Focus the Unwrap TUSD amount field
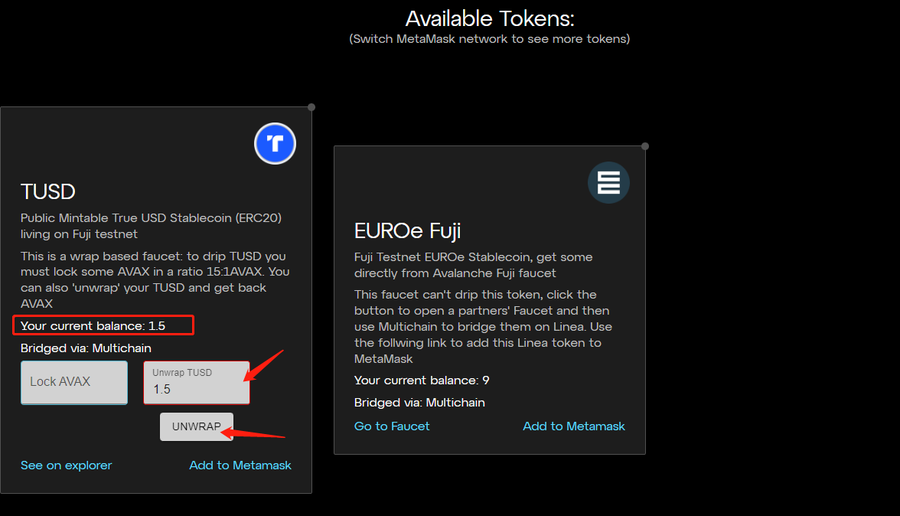The width and height of the screenshot is (900, 516). pyautogui.click(x=196, y=382)
